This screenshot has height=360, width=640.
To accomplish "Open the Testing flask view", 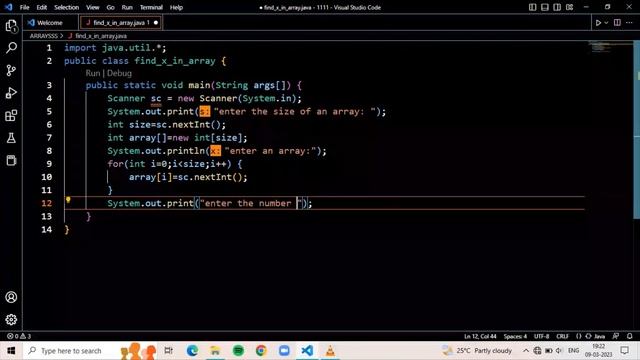I will click(11, 138).
